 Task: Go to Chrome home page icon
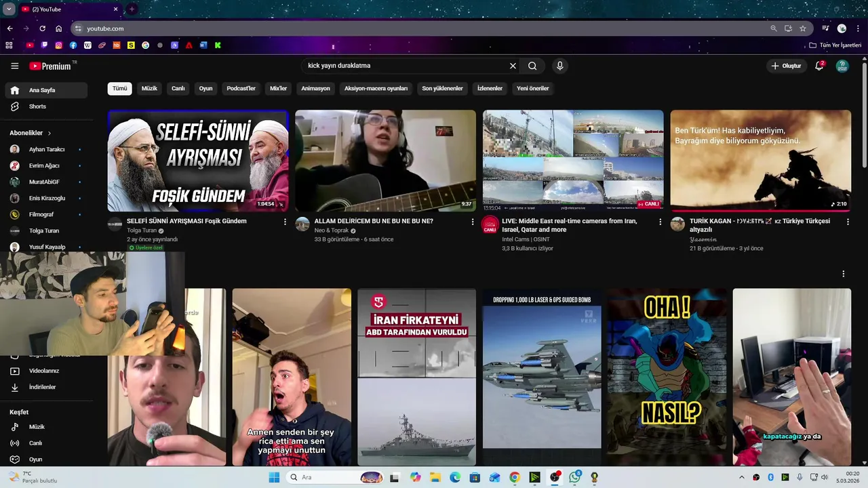pyautogui.click(x=59, y=28)
